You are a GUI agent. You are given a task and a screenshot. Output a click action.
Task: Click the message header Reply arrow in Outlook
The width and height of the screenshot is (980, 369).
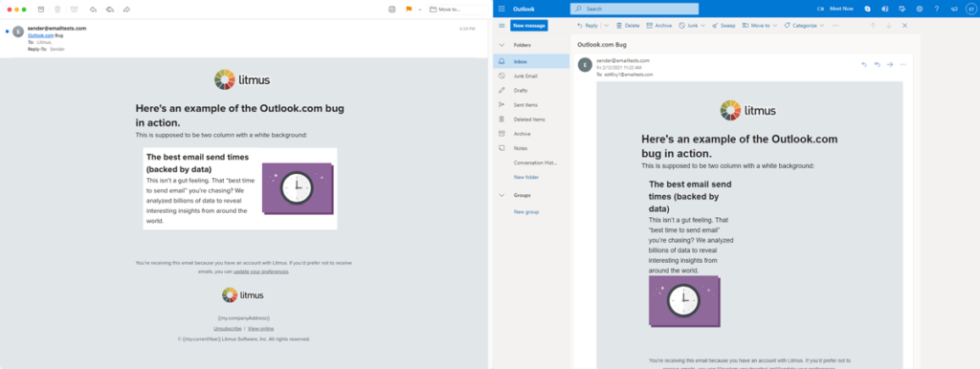coord(864,64)
